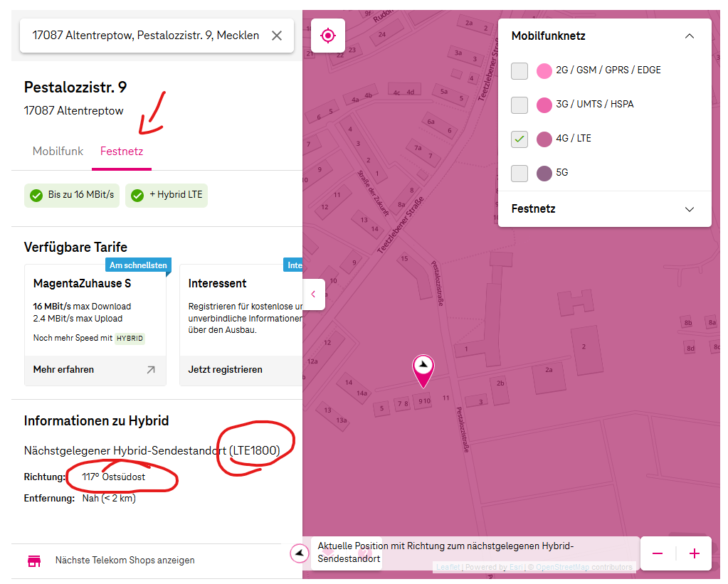Click the '+ Hybrid LTE' badge
Image resolution: width=728 pixels, height=584 pixels.
[167, 195]
